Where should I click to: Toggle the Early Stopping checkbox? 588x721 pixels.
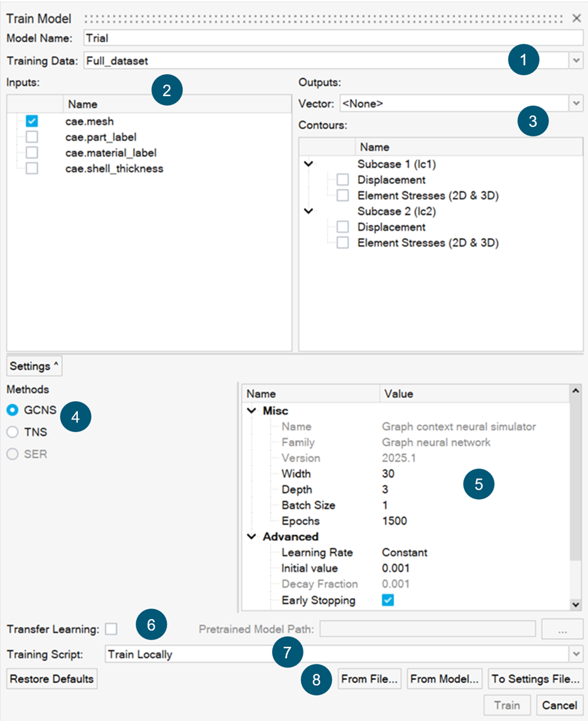pos(388,600)
